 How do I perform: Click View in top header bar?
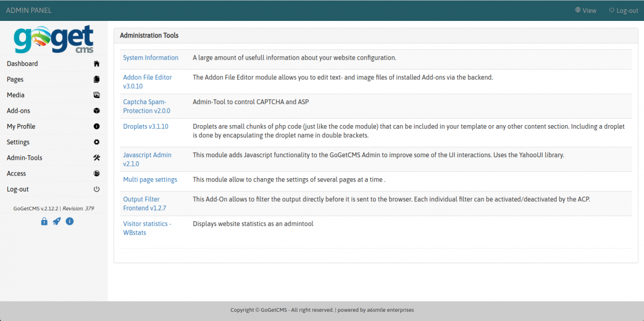[586, 10]
